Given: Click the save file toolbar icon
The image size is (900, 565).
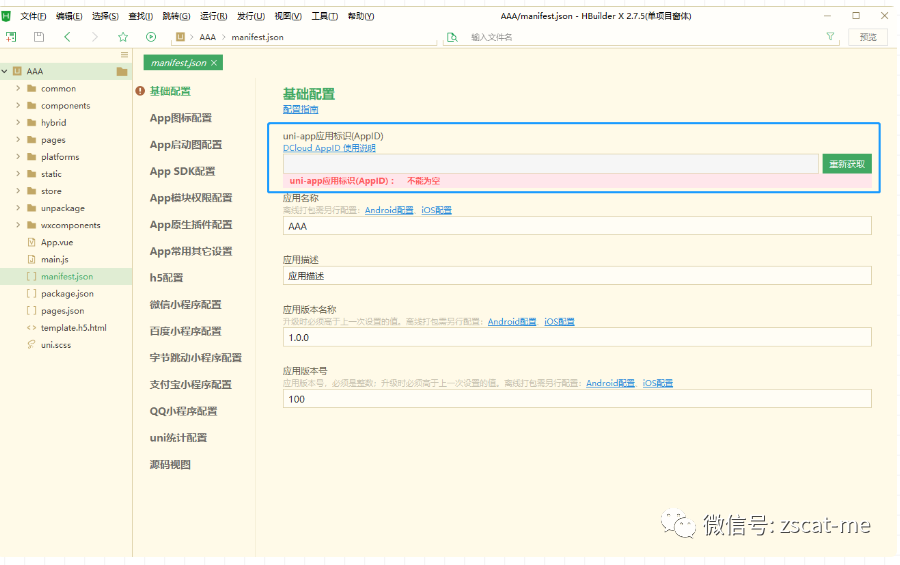Looking at the screenshot, I should click(x=39, y=37).
